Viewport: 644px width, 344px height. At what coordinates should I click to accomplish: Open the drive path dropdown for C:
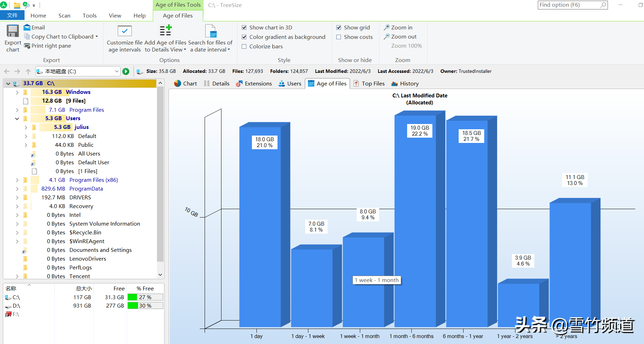tap(117, 71)
